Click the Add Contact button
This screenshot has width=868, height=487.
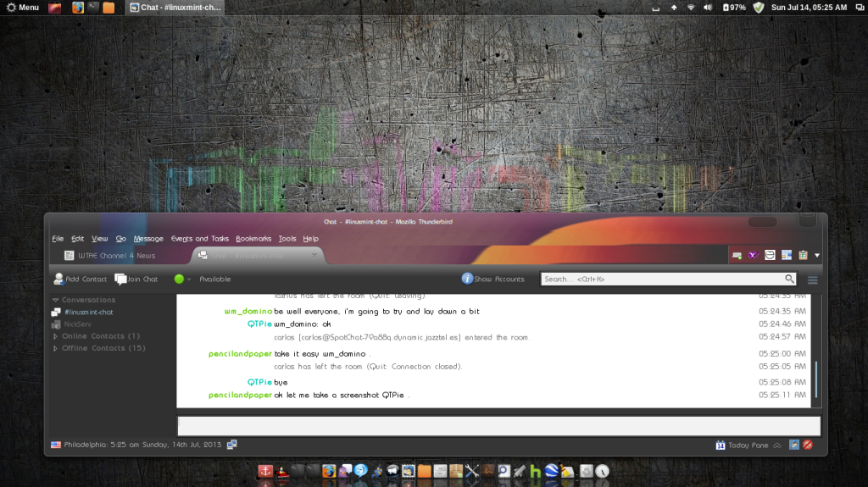tap(81, 279)
